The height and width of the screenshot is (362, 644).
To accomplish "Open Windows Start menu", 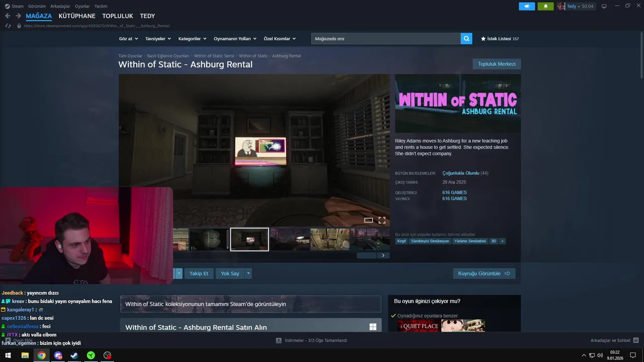I will (x=8, y=355).
